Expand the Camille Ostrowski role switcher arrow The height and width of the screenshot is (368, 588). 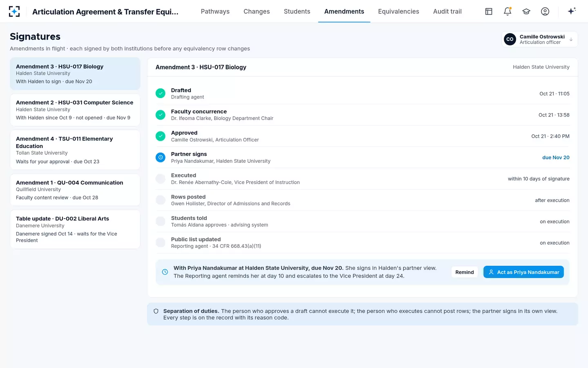point(571,40)
